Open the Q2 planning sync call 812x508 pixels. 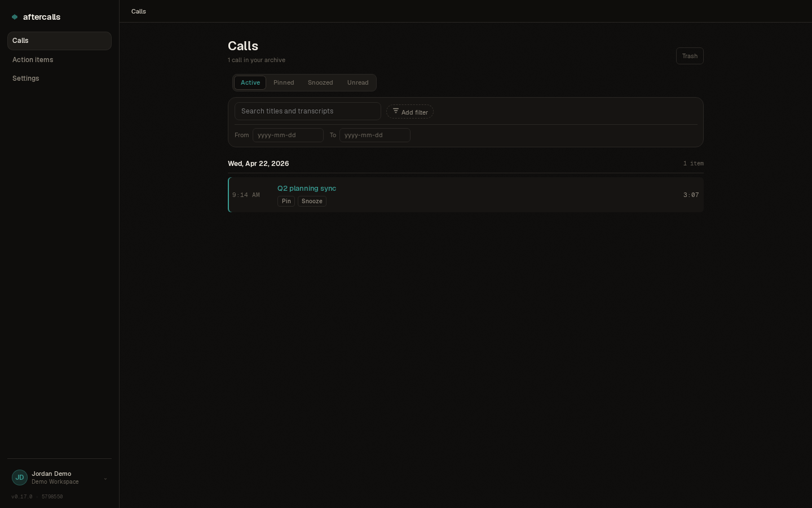[x=307, y=189]
